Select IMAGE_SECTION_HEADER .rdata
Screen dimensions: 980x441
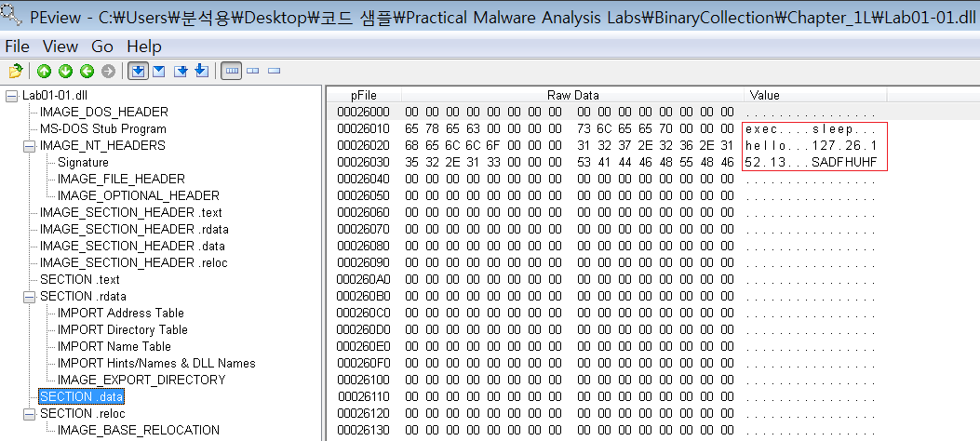[x=134, y=229]
